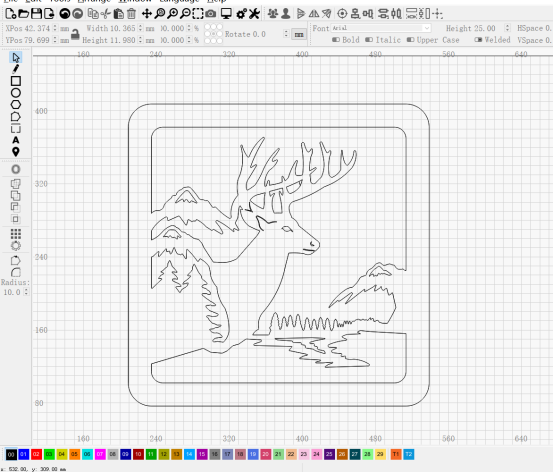Open the Language menu
This screenshot has height=472, width=554.
179,1
